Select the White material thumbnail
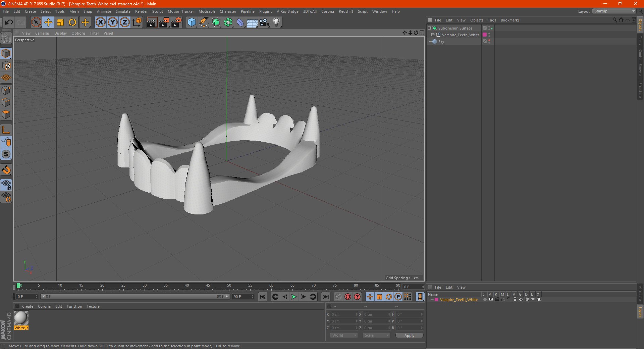 (21, 318)
